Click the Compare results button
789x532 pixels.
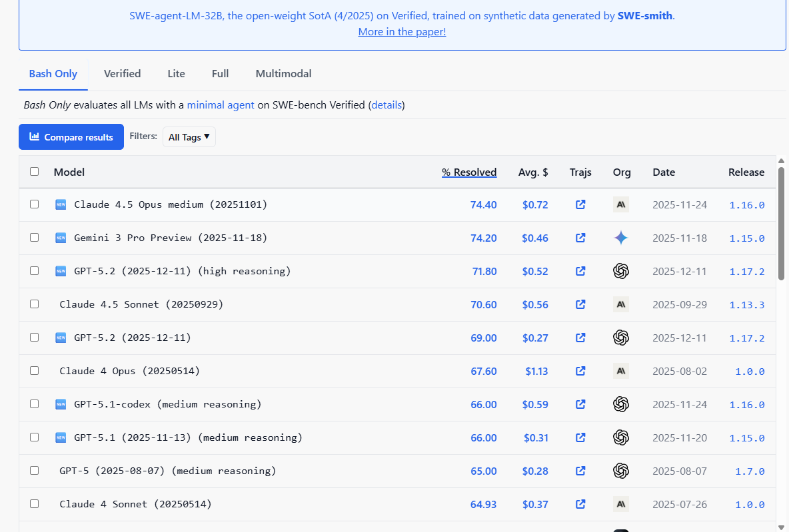[x=71, y=137]
